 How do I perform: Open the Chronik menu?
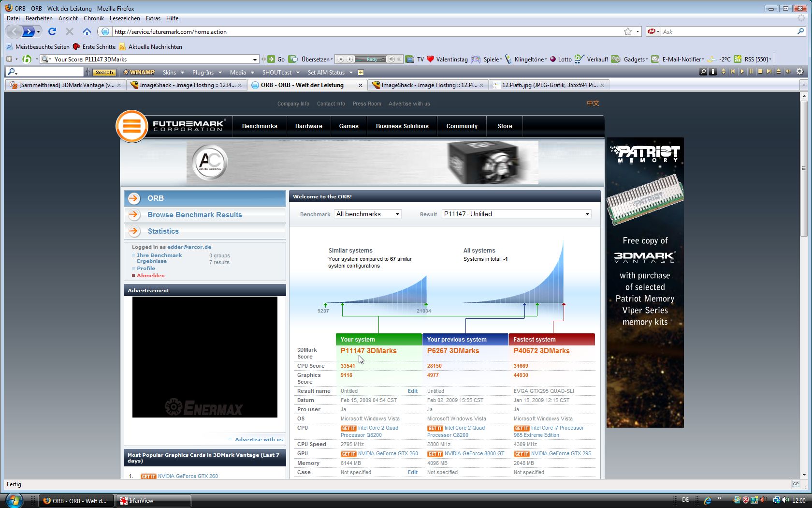[94, 18]
